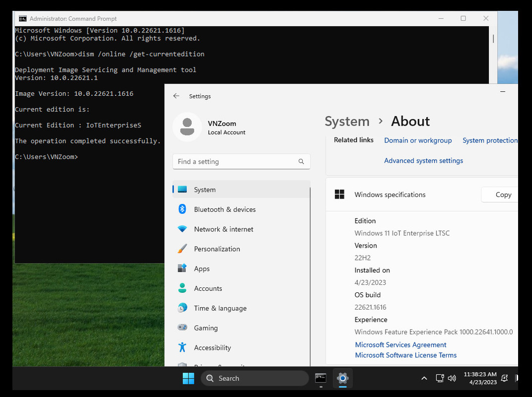This screenshot has width=532, height=397.
Task: Go back using Settings back arrow
Action: click(x=176, y=96)
